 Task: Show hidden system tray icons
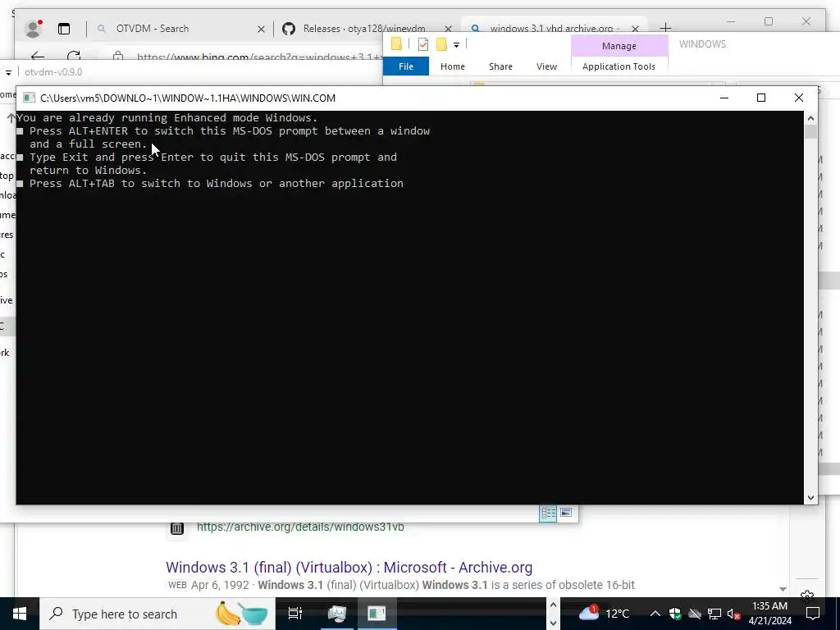(x=655, y=614)
